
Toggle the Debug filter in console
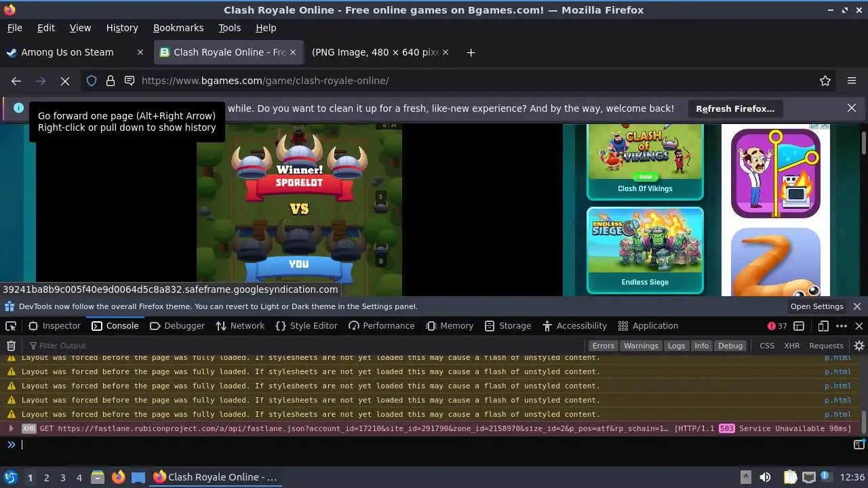point(730,346)
